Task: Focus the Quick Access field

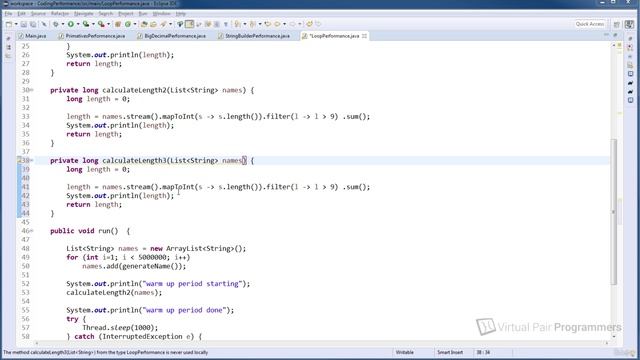Action: pos(590,24)
